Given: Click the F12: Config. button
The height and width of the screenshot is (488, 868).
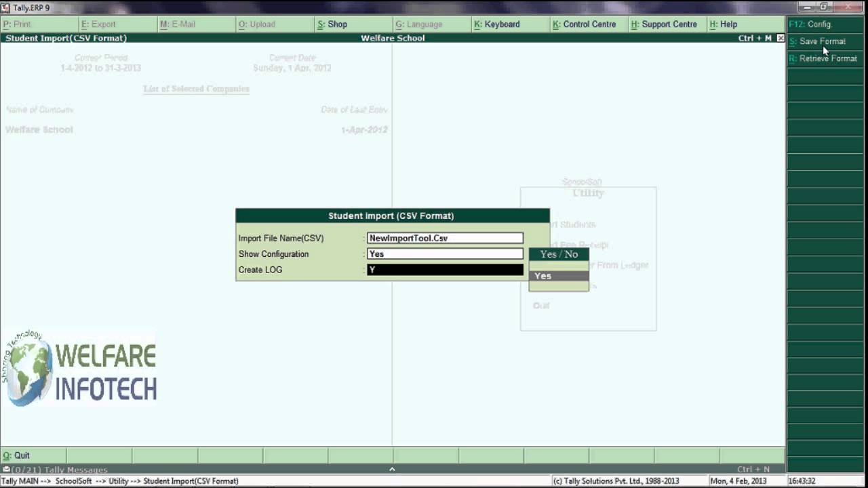Looking at the screenshot, I should (x=825, y=24).
